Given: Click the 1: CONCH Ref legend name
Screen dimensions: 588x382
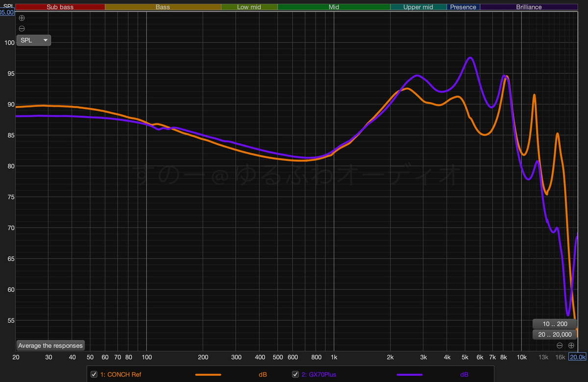Looking at the screenshot, I should (x=121, y=375).
